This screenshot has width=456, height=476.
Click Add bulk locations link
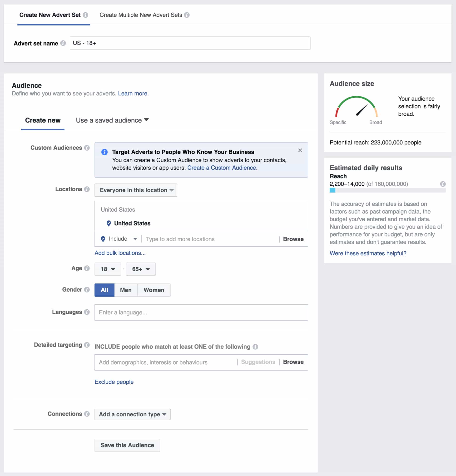pos(120,253)
